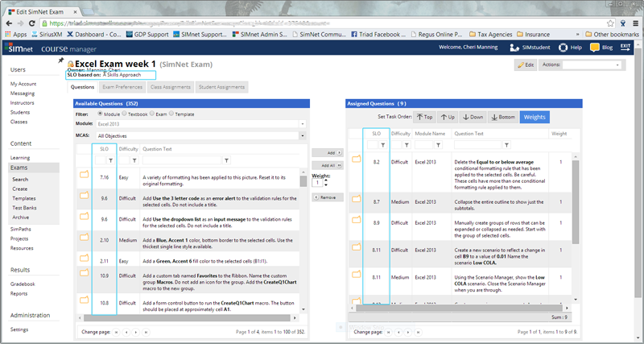Select the Exam filter radio button
644x344 pixels.
152,114
